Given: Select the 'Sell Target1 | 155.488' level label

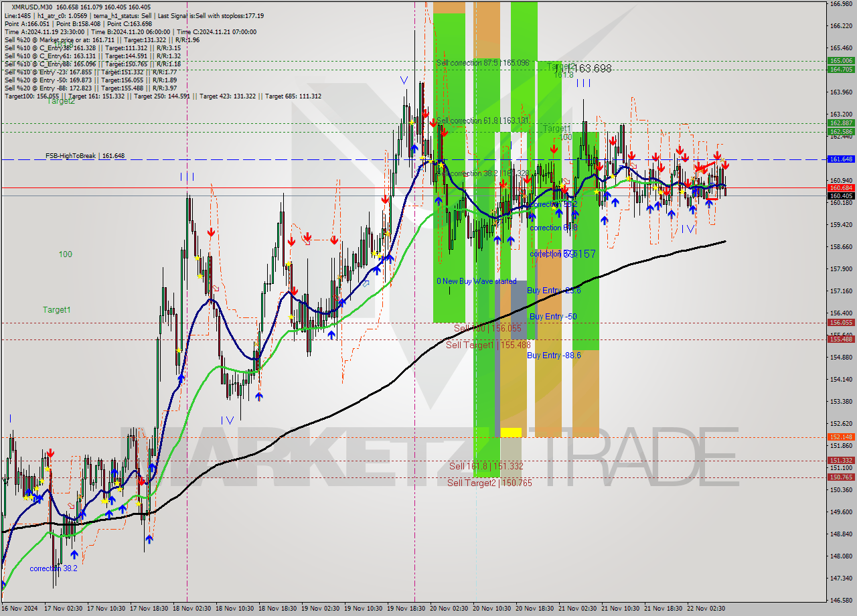Looking at the screenshot, I should [x=488, y=345].
